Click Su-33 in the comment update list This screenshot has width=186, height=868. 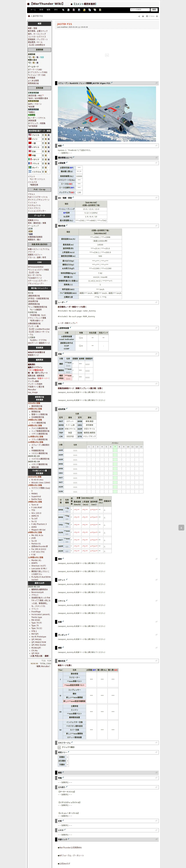tap(34, 541)
